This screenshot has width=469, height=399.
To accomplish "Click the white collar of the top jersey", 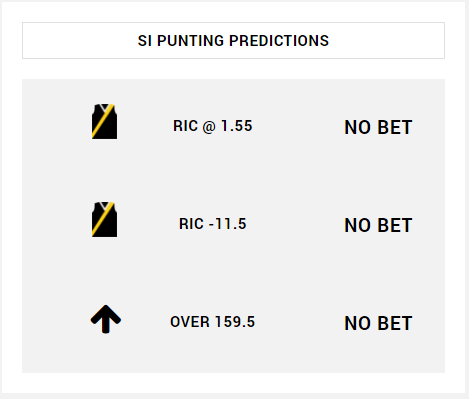I will pos(104,107).
